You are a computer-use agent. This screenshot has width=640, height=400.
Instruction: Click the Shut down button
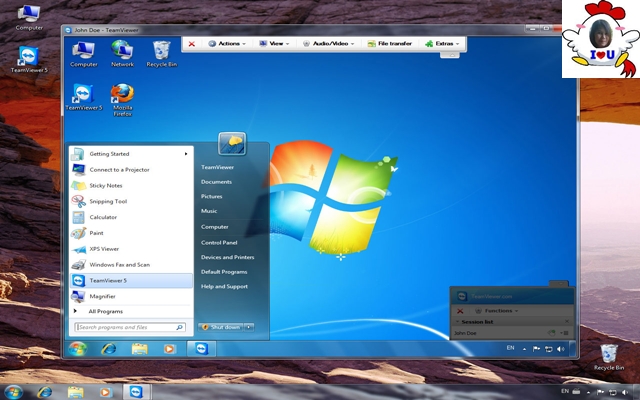(x=220, y=327)
